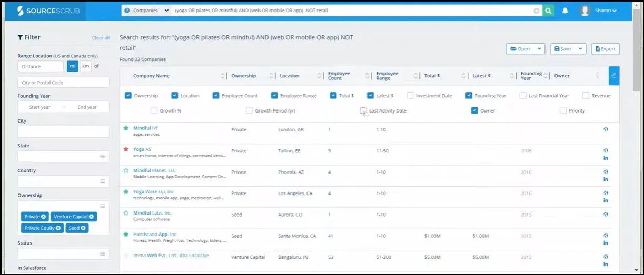Uncheck the Employee Range column checkbox
Image resolution: width=644 pixels, height=275 pixels.
274,96
